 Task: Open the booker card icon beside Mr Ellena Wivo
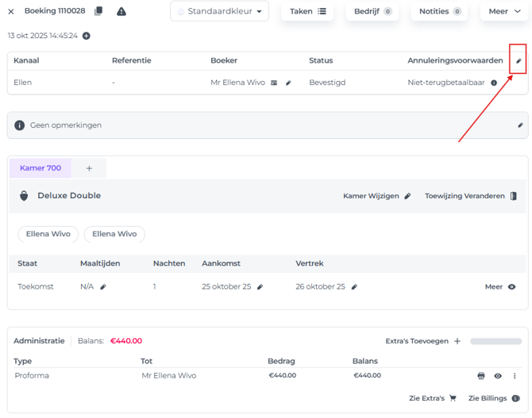[x=274, y=82]
